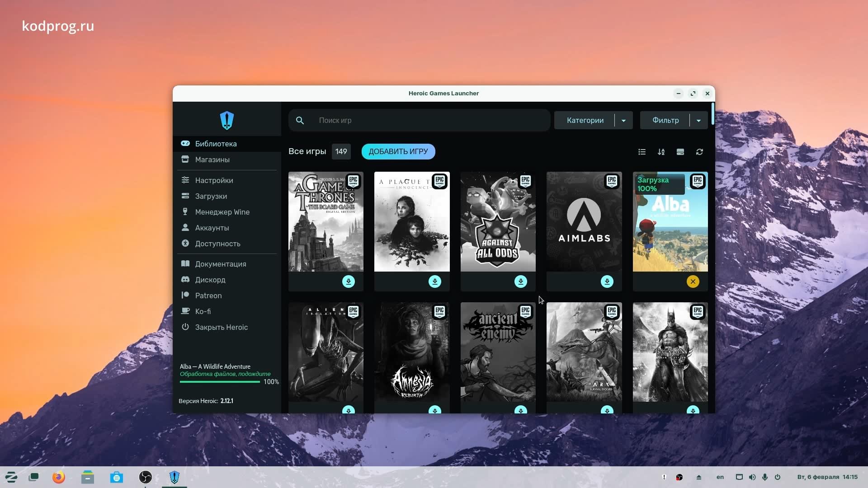This screenshot has height=488, width=868.
Task: Open the volume control in tray
Action: tap(752, 477)
